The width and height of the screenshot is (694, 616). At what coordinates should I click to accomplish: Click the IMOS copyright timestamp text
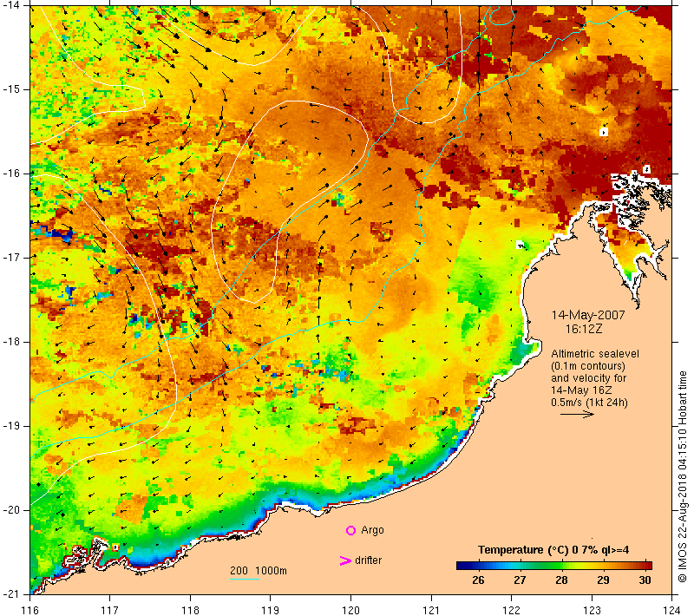point(682,476)
